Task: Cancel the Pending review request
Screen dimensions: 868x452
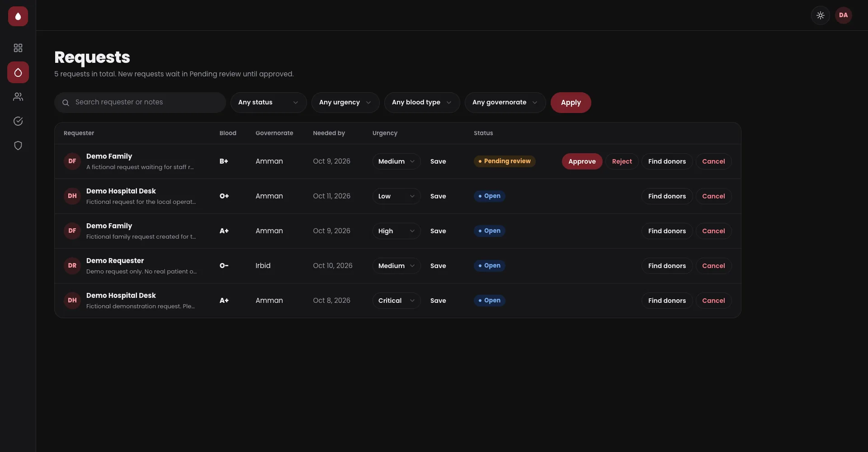Action: point(713,161)
